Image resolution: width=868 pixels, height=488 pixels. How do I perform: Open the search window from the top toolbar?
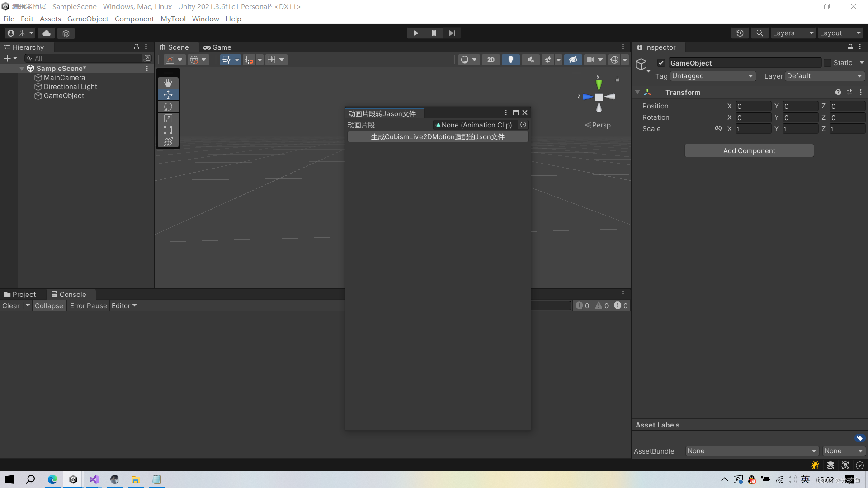pos(759,33)
